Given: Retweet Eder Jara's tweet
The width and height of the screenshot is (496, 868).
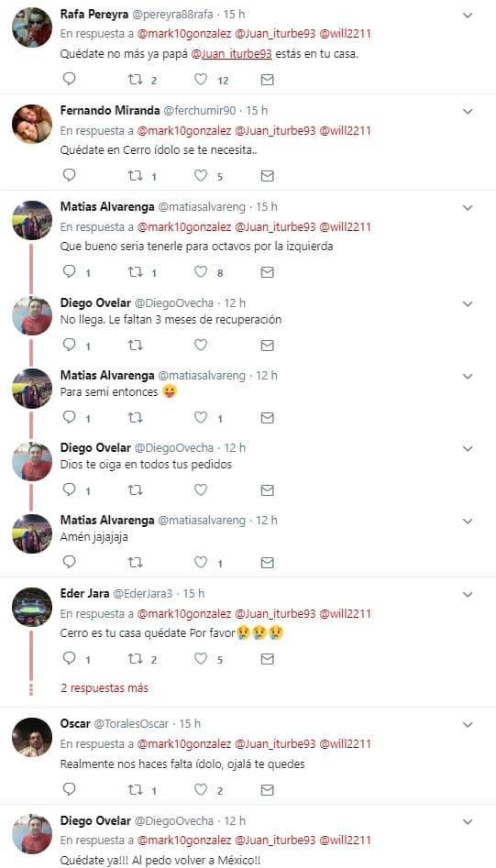Looking at the screenshot, I should click(135, 659).
